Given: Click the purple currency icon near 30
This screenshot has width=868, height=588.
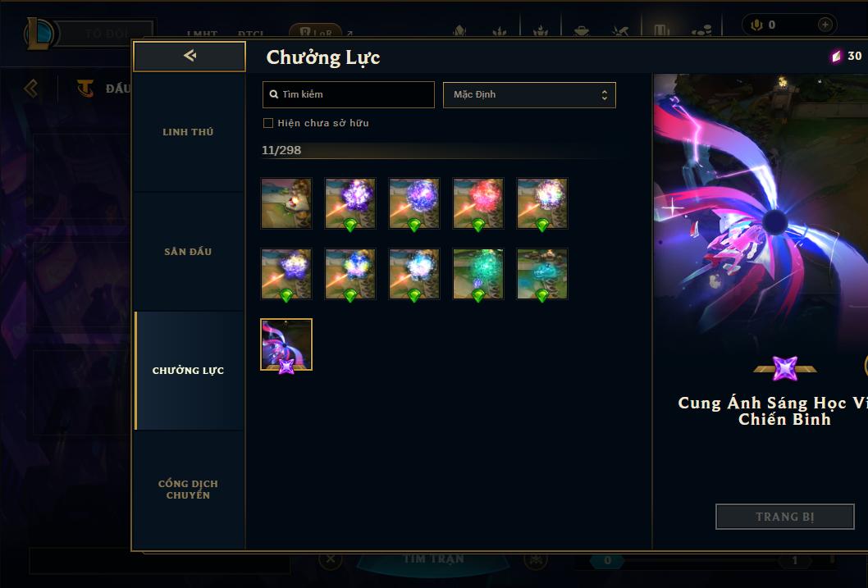Looking at the screenshot, I should 836,56.
